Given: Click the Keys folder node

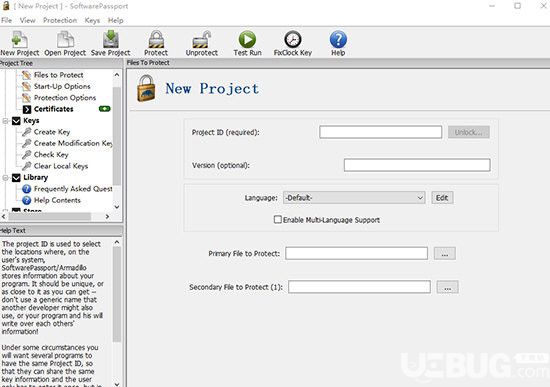Looking at the screenshot, I should pos(31,121).
